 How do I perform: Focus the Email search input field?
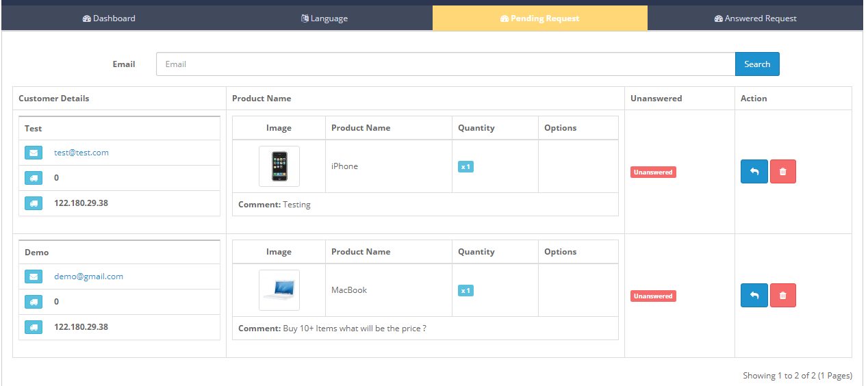click(x=446, y=64)
